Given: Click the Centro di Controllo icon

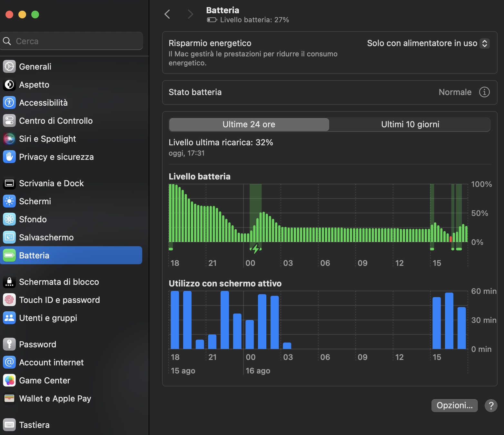Looking at the screenshot, I should [x=9, y=121].
